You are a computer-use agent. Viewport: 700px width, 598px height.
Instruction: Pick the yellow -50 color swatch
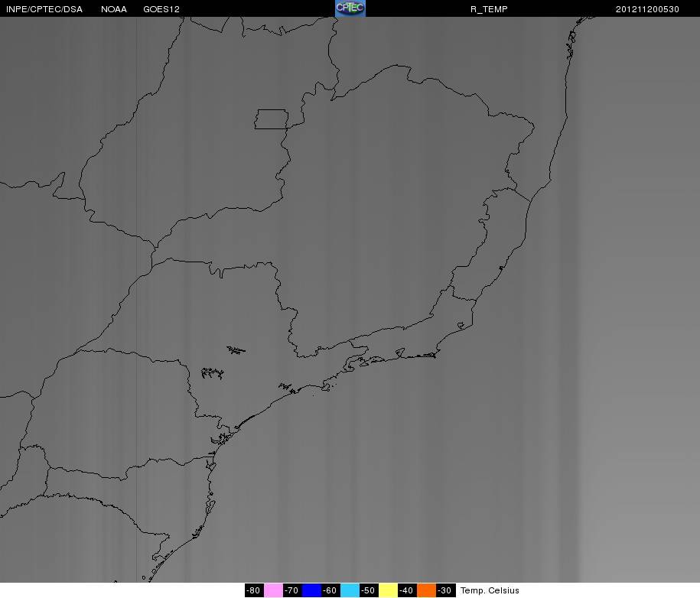(x=388, y=590)
